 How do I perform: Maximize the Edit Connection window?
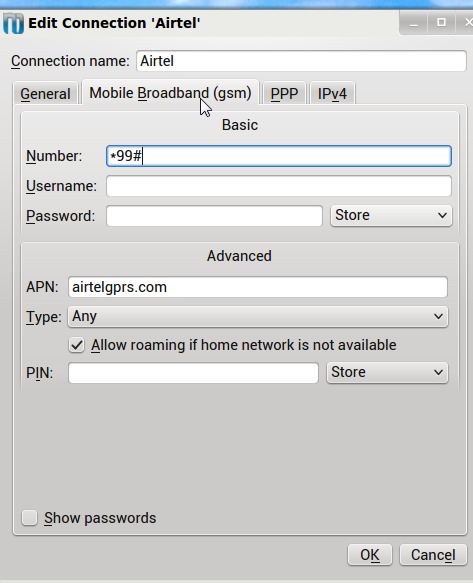(441, 23)
